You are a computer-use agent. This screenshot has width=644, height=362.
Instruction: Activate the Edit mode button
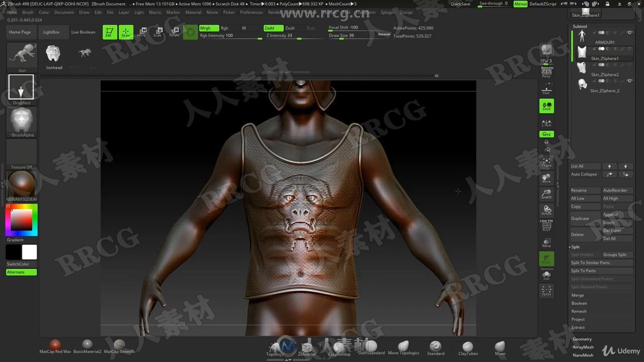coord(110,32)
